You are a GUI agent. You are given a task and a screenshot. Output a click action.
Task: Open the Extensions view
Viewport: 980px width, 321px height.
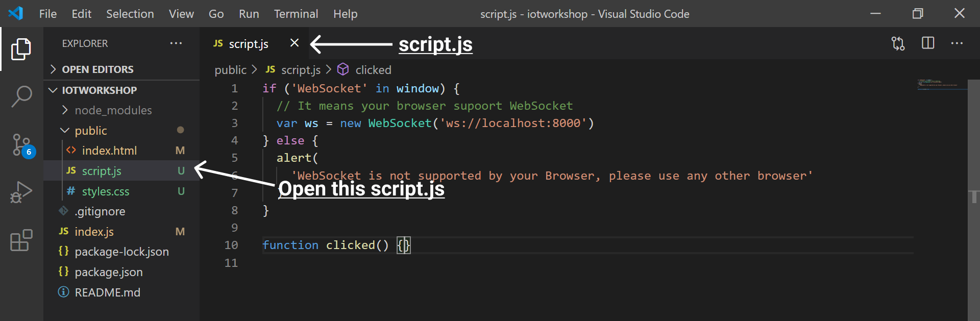(x=21, y=240)
